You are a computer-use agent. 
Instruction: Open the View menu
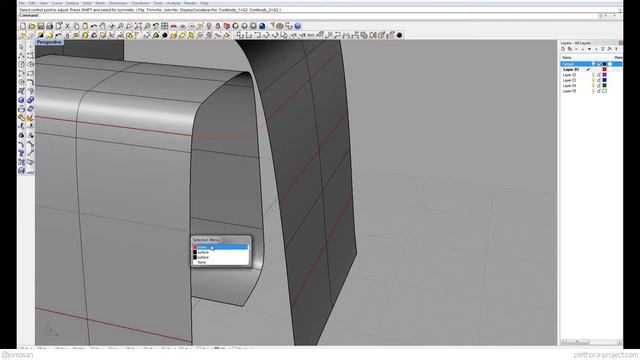(44, 3)
